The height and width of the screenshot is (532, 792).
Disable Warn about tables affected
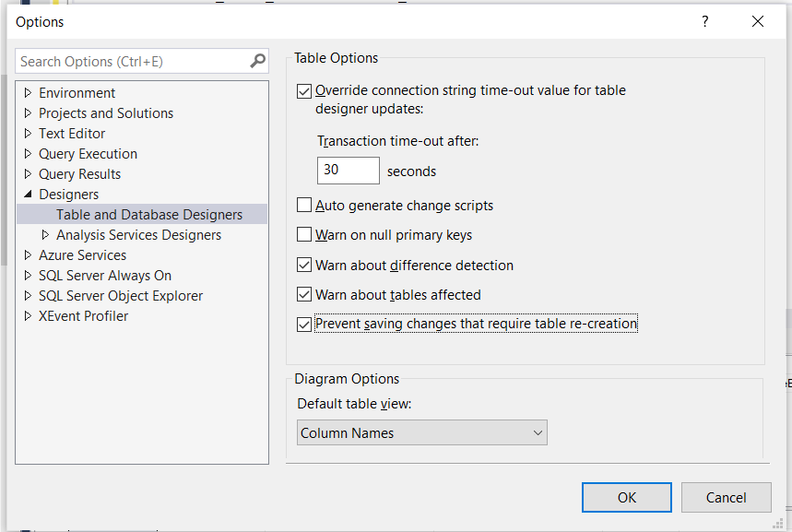pyautogui.click(x=304, y=294)
